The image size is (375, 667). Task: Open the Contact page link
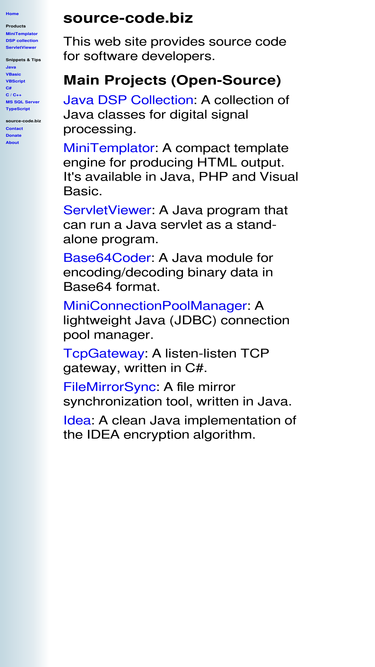pos(14,128)
